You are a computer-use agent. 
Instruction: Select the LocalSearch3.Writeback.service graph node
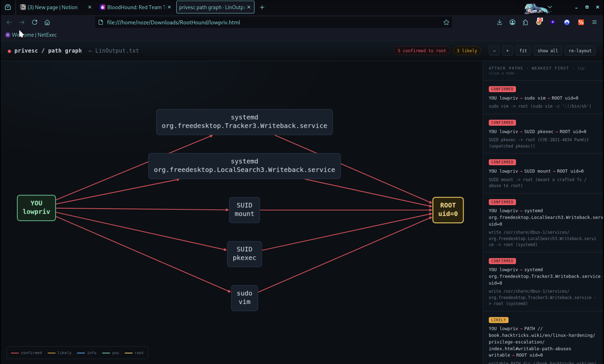coord(244,166)
